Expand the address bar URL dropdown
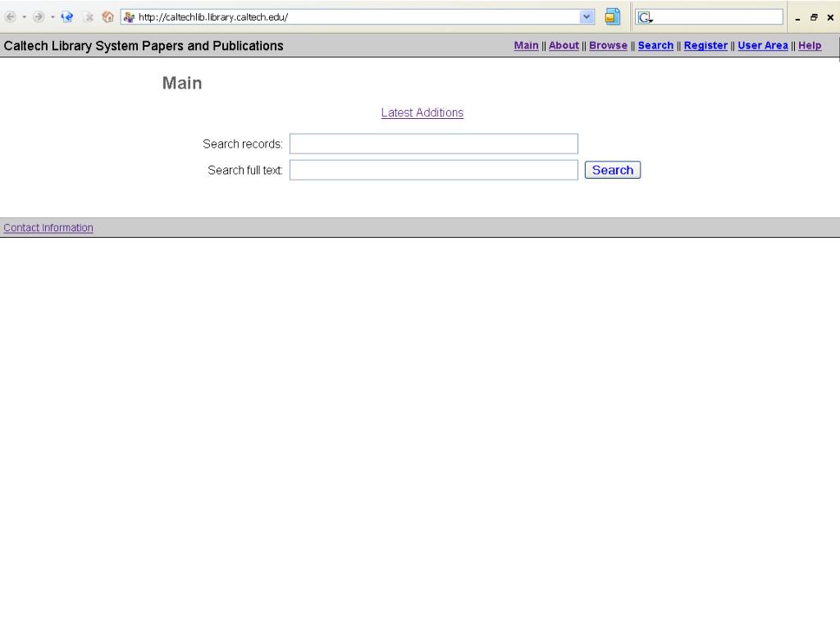This screenshot has width=840, height=630. click(x=587, y=17)
